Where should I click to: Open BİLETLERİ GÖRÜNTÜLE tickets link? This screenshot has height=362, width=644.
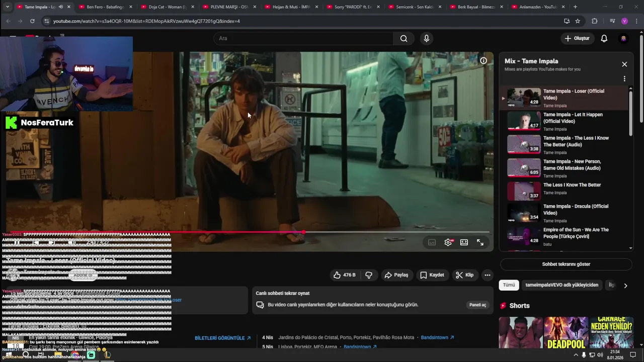pos(223,338)
